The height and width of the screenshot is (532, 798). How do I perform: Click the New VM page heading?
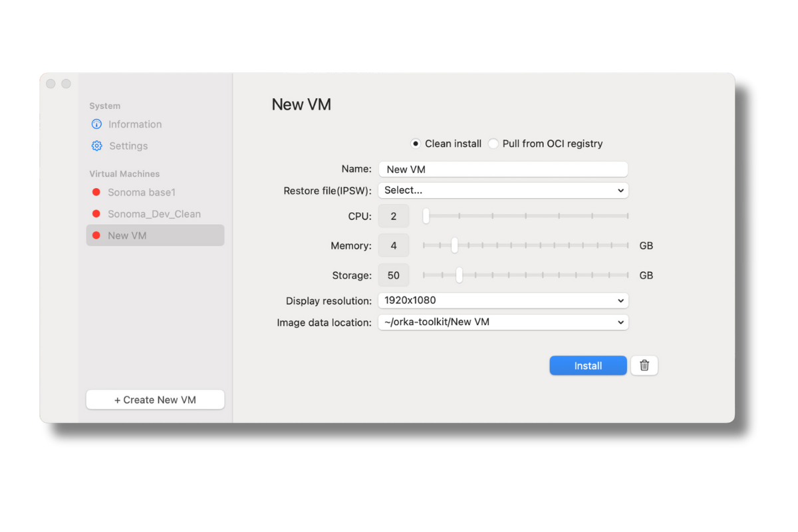(x=301, y=104)
